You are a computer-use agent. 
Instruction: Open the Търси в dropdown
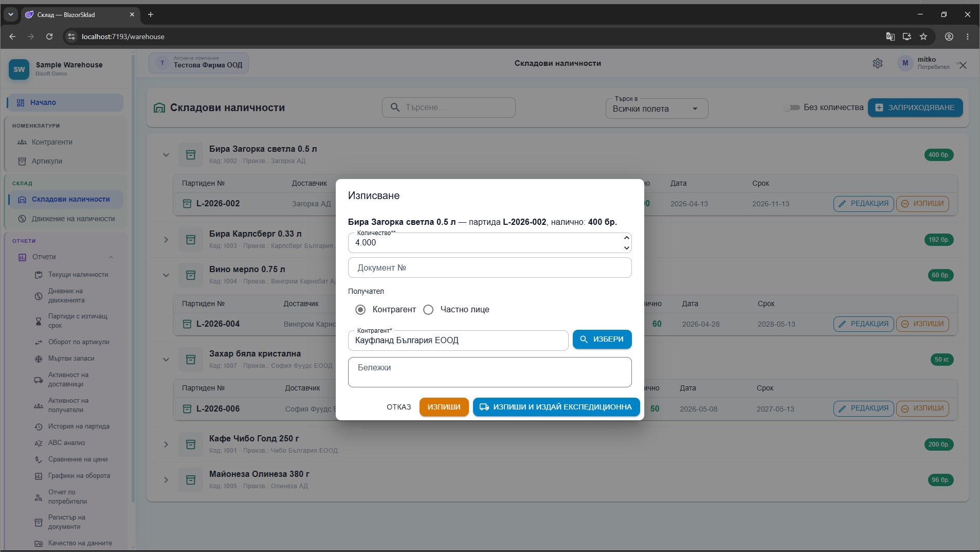pos(657,109)
